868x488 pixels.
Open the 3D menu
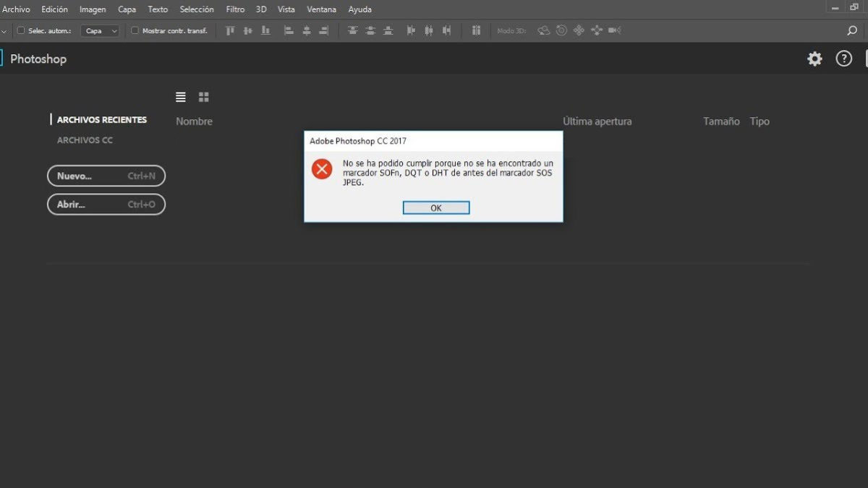coord(261,9)
